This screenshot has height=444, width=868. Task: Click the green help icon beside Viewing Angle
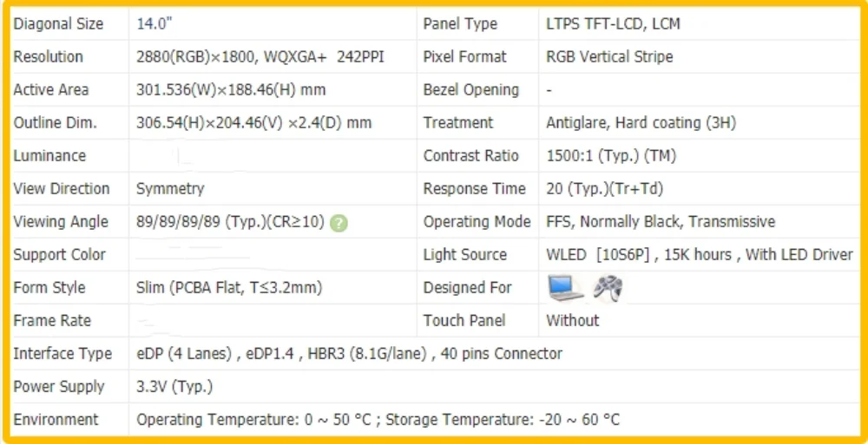tap(339, 224)
